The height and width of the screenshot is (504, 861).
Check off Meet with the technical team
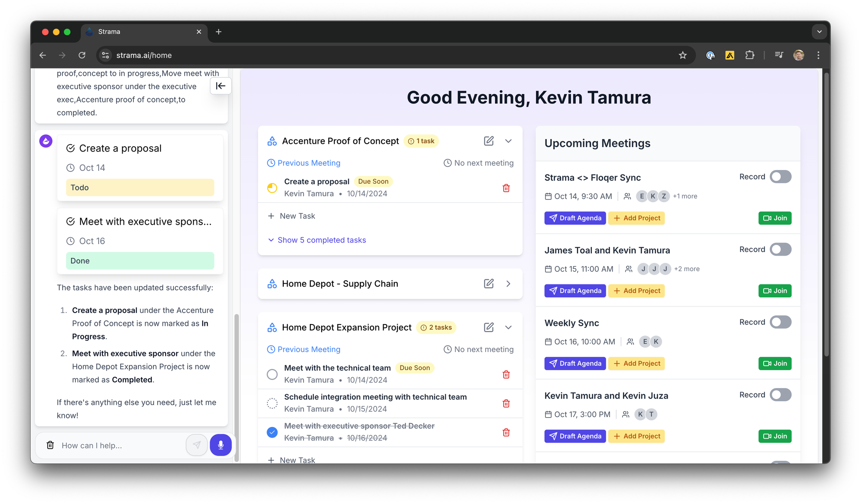272,374
